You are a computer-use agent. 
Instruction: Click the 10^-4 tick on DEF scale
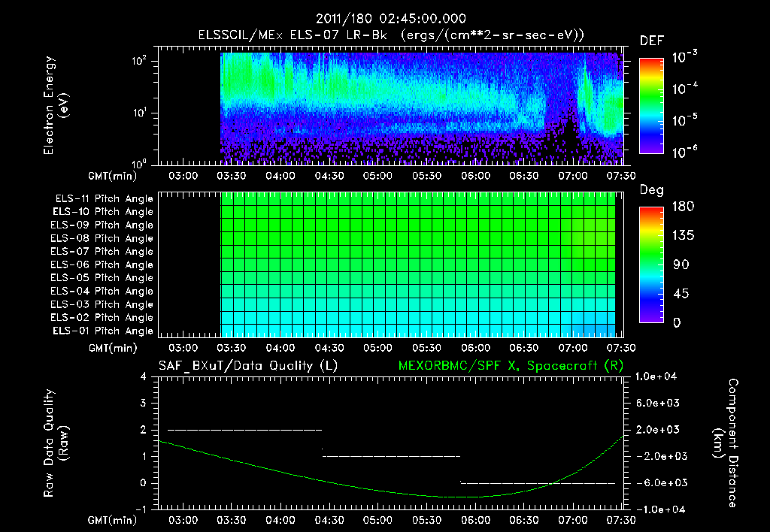(684, 89)
